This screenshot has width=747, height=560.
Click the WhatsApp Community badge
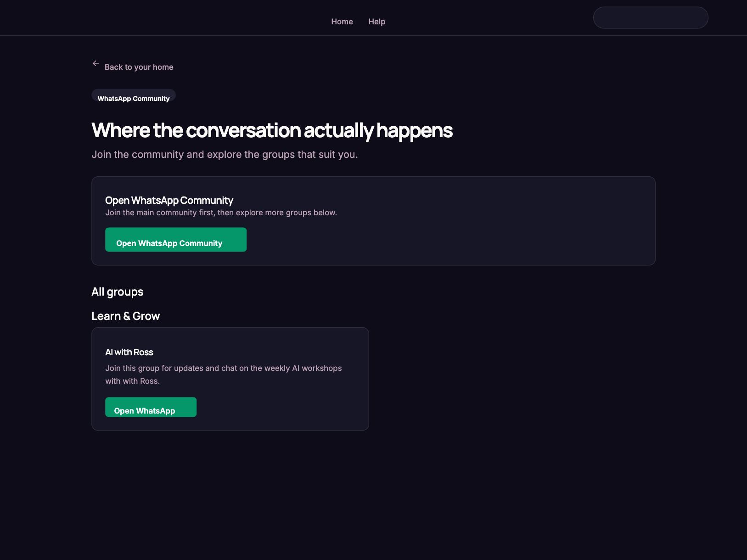pyautogui.click(x=134, y=95)
